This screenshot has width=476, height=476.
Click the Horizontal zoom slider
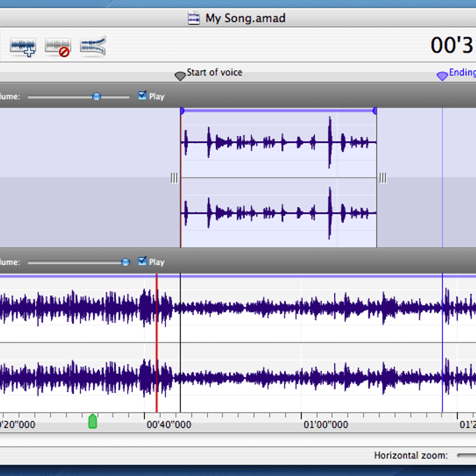(x=466, y=455)
